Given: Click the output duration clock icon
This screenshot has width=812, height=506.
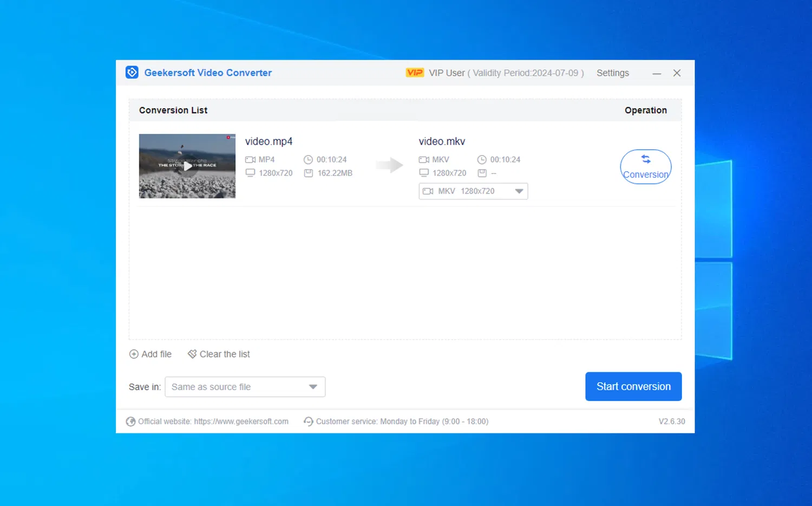Looking at the screenshot, I should [x=482, y=160].
